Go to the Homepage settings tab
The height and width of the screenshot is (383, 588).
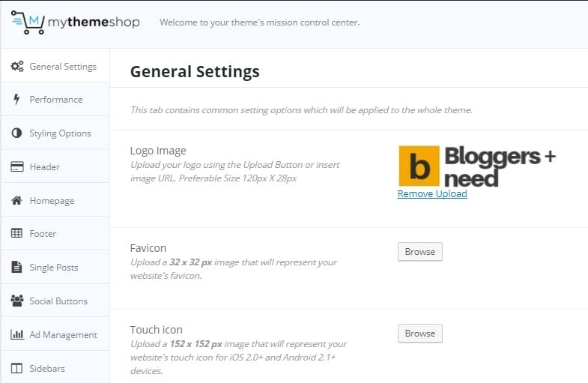coord(52,201)
